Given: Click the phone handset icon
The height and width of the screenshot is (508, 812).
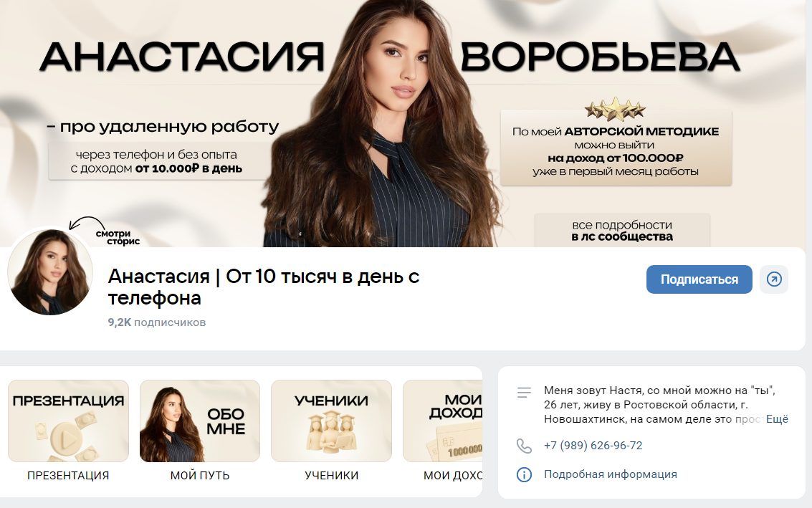Looking at the screenshot, I should (x=524, y=446).
